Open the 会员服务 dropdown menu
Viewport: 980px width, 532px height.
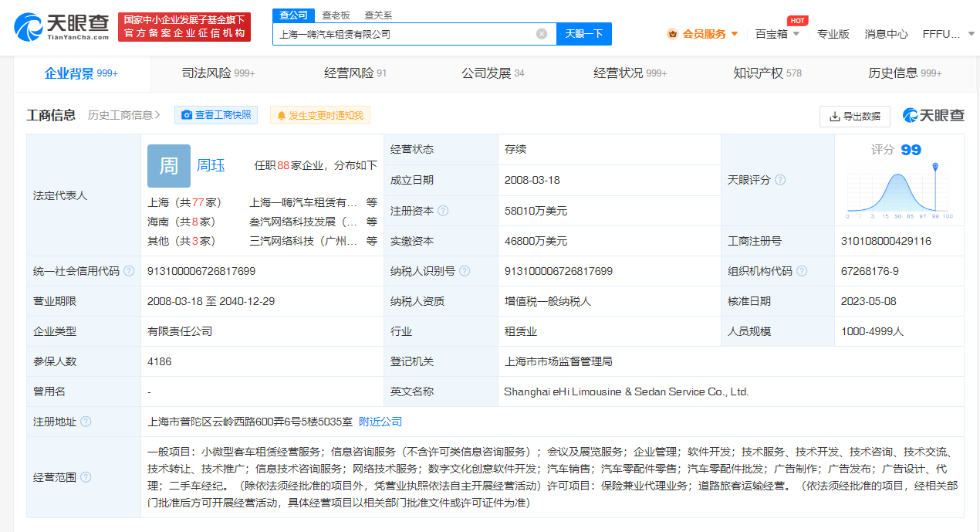[703, 34]
